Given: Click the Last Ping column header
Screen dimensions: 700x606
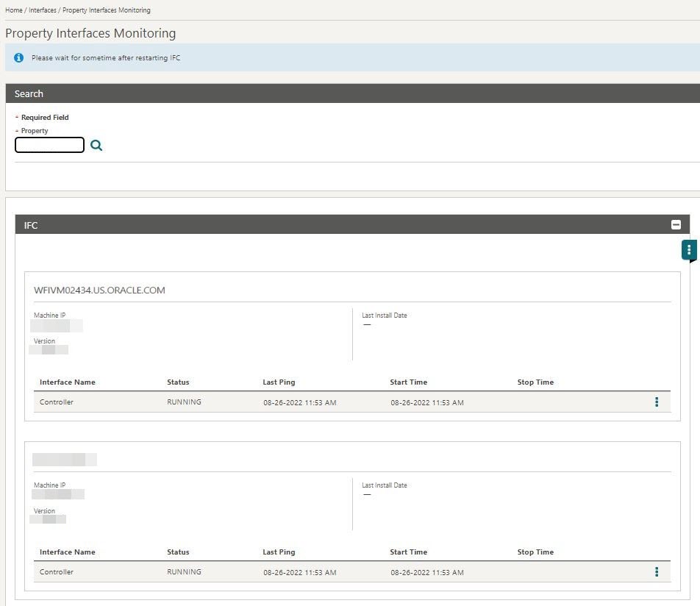Looking at the screenshot, I should coord(279,382).
